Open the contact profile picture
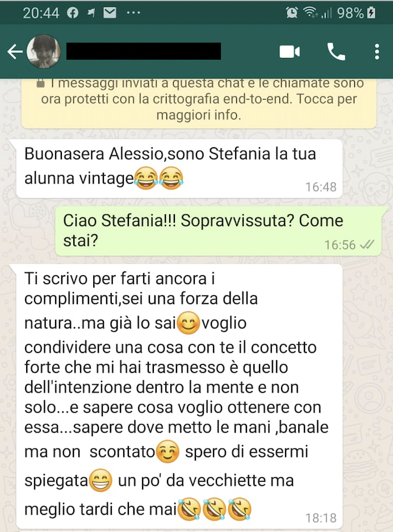The height and width of the screenshot is (532, 393). pos(44,52)
